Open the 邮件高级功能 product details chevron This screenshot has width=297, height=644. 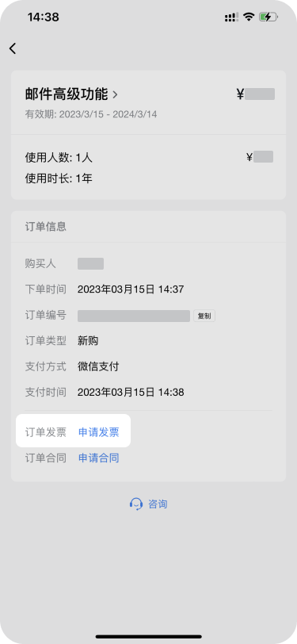pyautogui.click(x=115, y=95)
